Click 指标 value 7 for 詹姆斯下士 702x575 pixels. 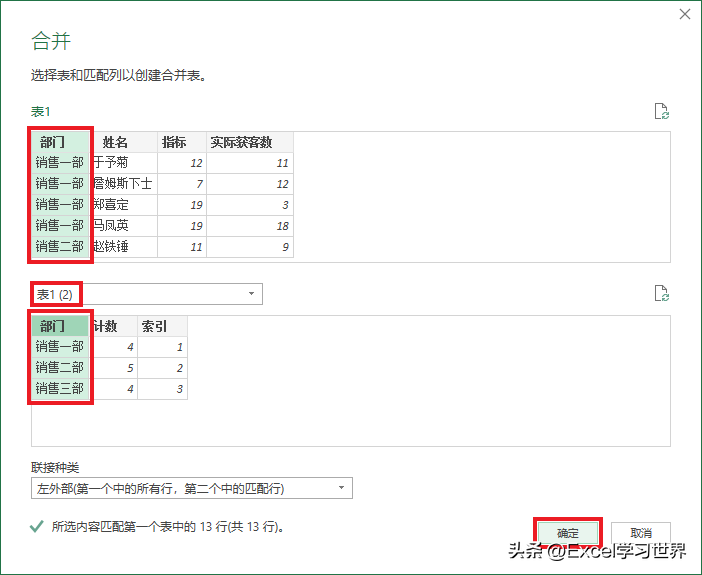182,184
